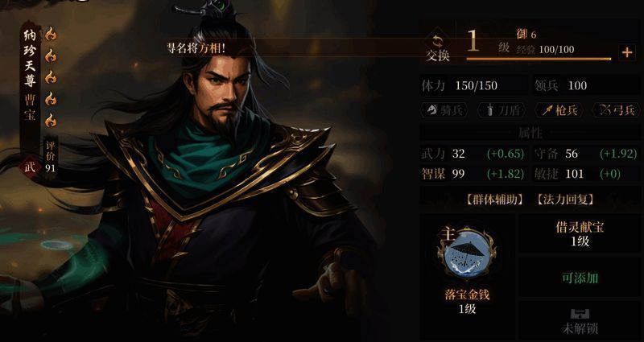Click the orange experience progress bar
Screen dimensions: 644x342
point(539,59)
